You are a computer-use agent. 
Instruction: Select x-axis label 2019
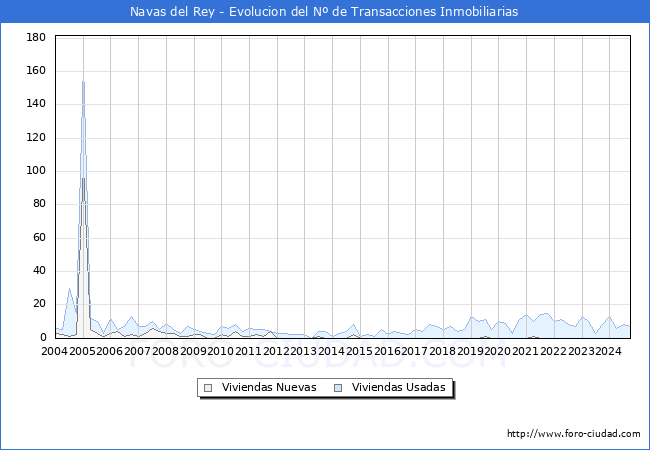(471, 351)
